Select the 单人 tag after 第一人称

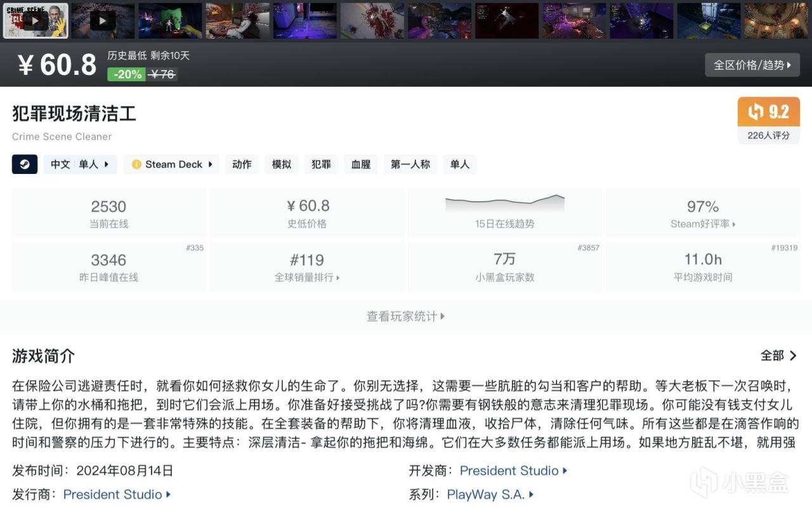(x=460, y=164)
